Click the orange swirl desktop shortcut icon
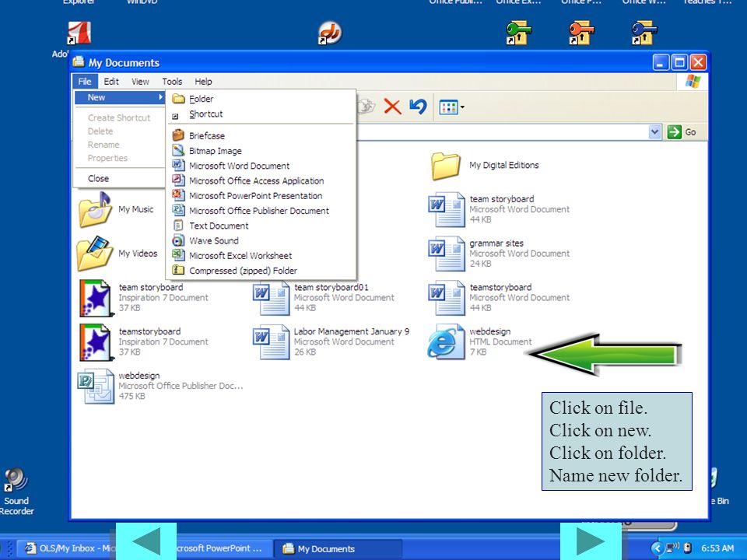747x560 pixels. point(330,33)
